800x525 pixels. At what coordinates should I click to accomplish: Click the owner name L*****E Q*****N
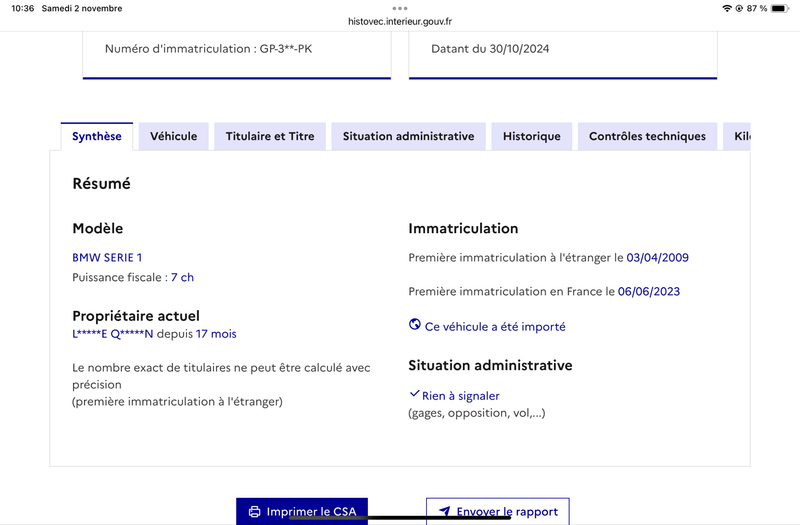pyautogui.click(x=113, y=334)
